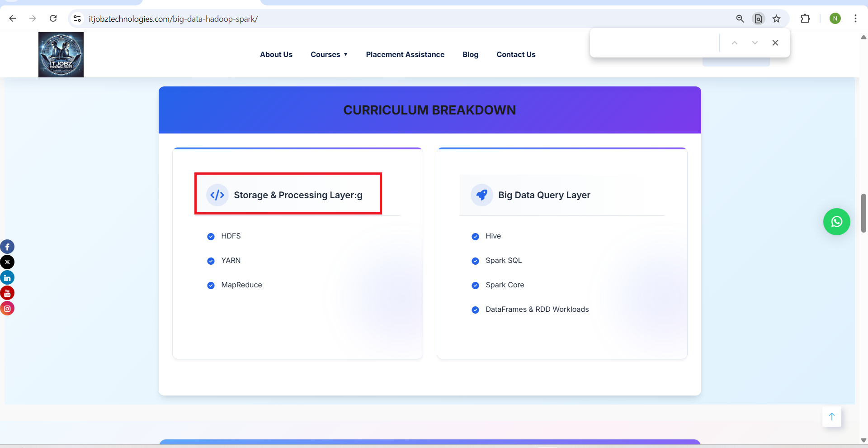The image size is (868, 448).
Task: Open the Blog menu item
Action: (x=470, y=54)
